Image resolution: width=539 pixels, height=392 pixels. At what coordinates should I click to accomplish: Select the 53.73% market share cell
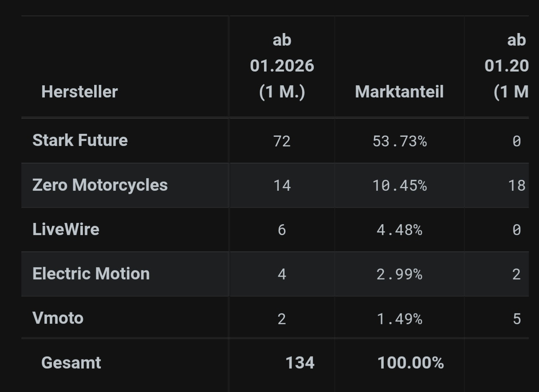399,141
